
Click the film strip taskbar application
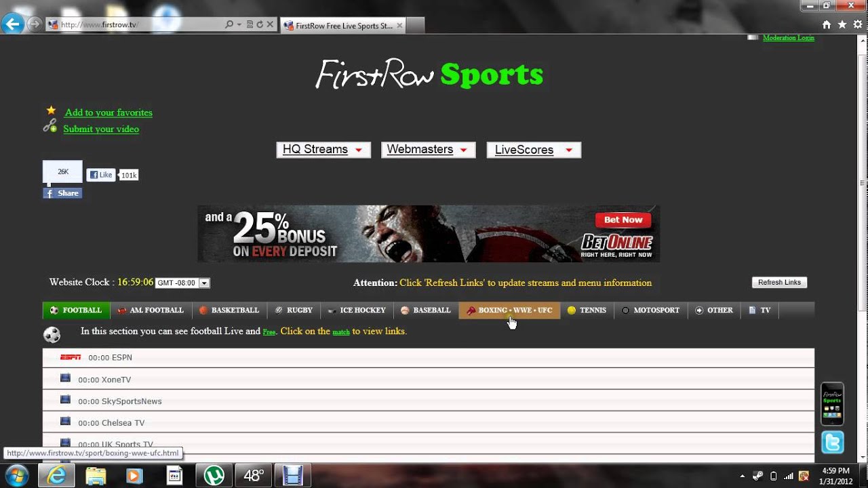pos(292,476)
